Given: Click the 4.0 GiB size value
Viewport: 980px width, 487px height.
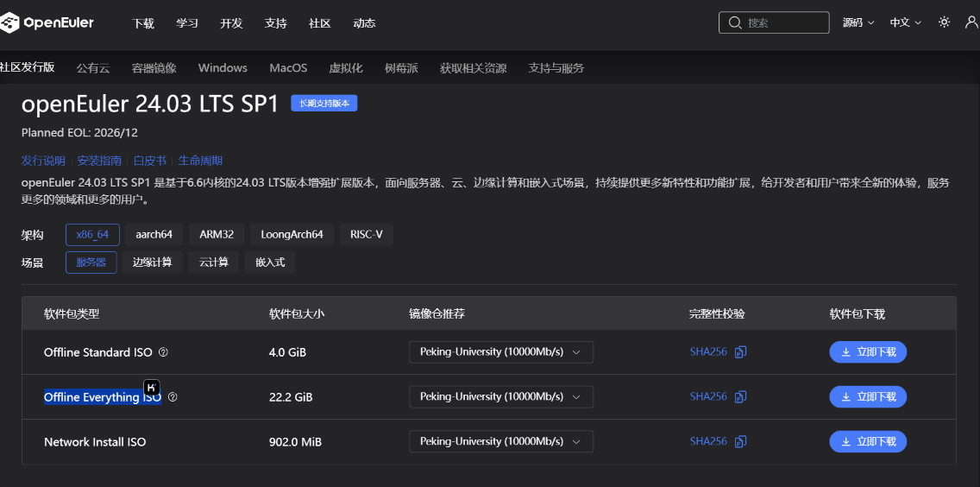Looking at the screenshot, I should (x=287, y=352).
